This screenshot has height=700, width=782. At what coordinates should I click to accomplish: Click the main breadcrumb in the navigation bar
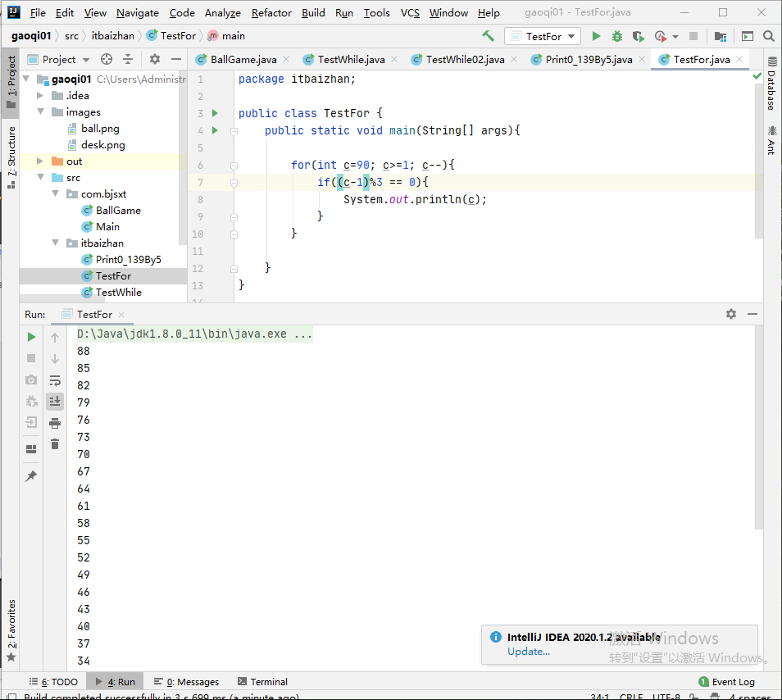[226, 36]
